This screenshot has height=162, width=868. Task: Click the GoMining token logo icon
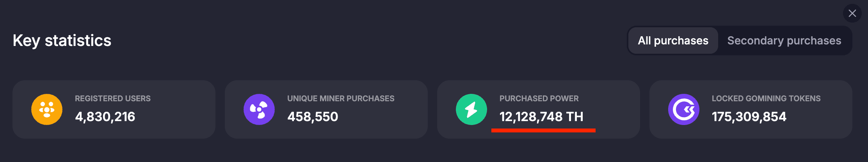pos(684,109)
